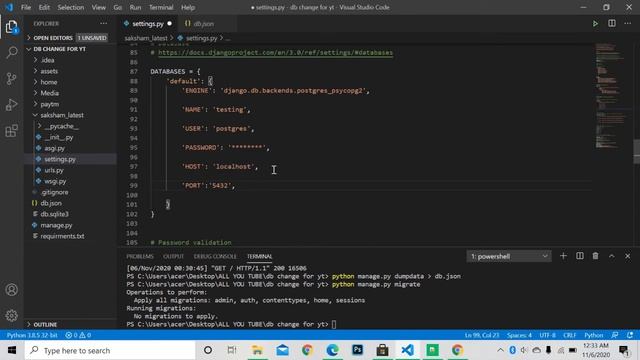Screen dimensions: 640x360
Task: Open the Source Control view
Action: pos(11,78)
